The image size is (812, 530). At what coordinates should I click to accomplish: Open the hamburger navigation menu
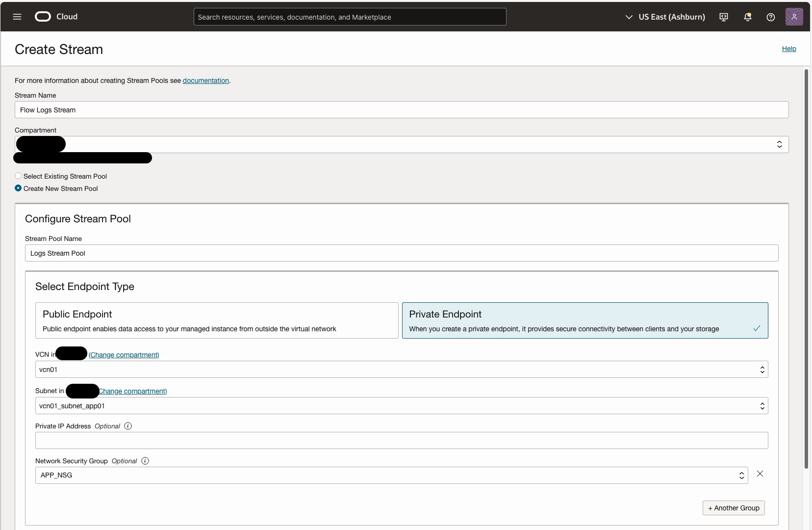tap(17, 17)
